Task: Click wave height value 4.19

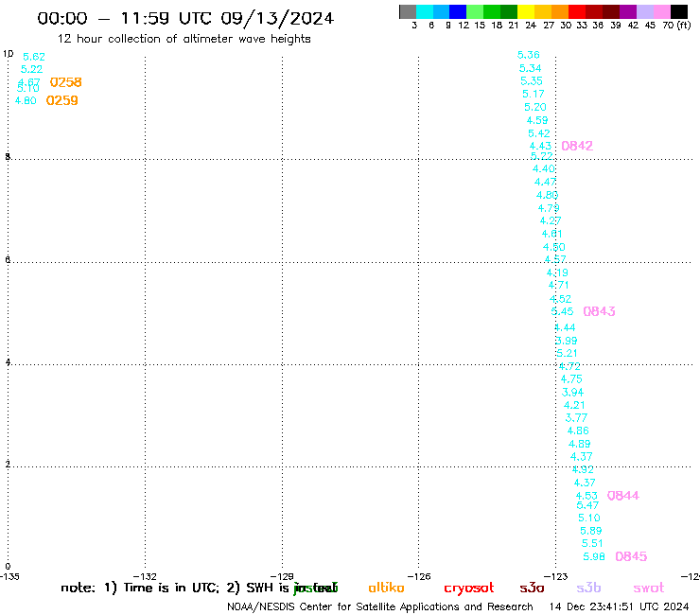Action: (557, 272)
